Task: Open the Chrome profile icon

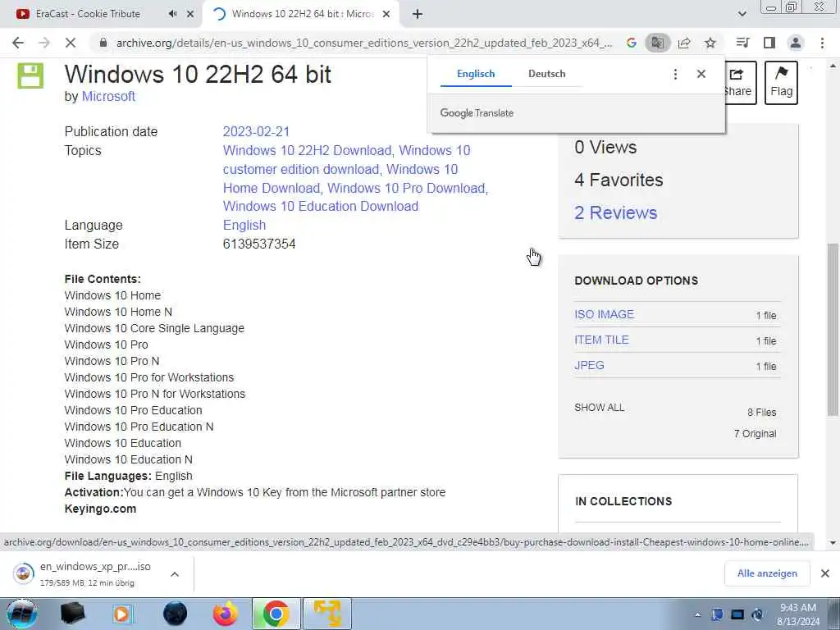Action: (796, 43)
